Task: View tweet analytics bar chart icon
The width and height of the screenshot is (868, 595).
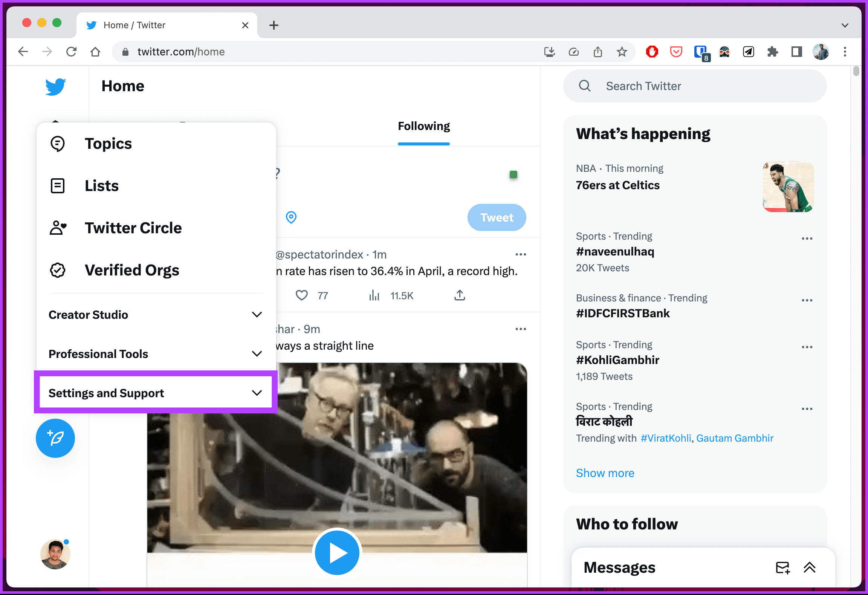Action: click(x=374, y=295)
